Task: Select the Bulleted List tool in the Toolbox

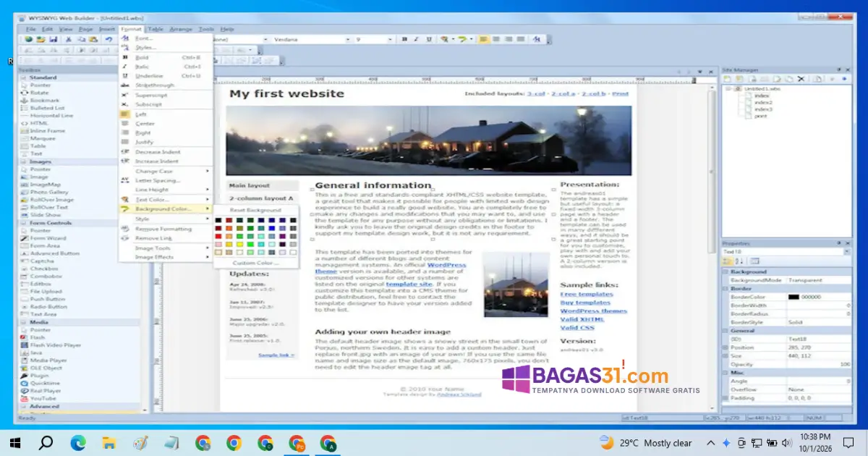Action: click(46, 108)
